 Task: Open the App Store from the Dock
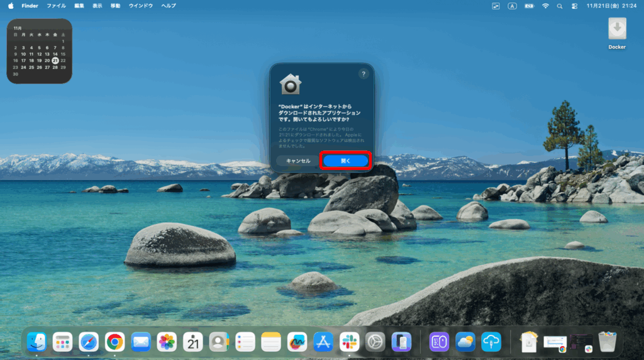(323, 342)
